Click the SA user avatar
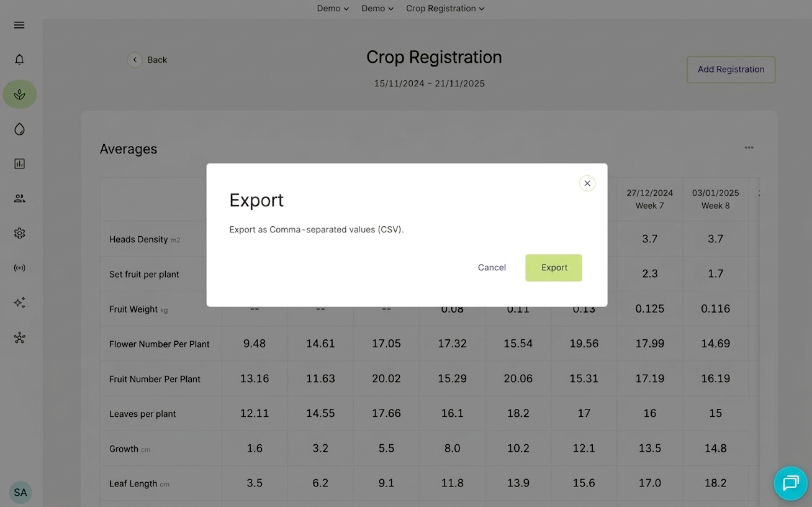The width and height of the screenshot is (812, 507). [20, 492]
